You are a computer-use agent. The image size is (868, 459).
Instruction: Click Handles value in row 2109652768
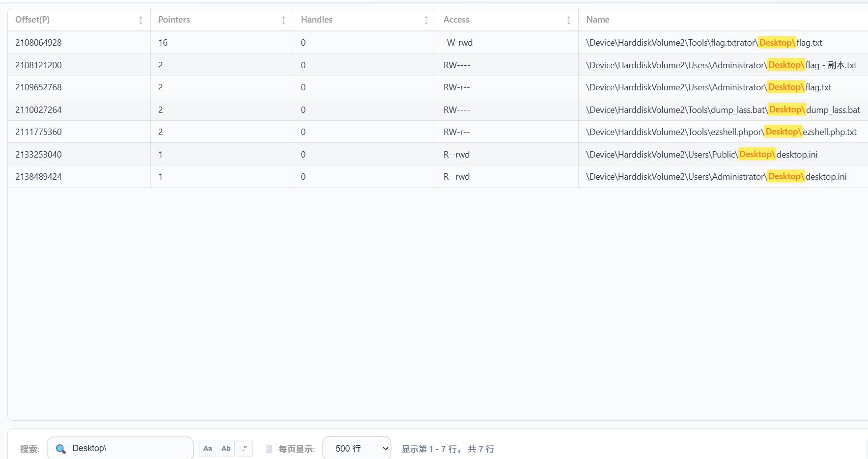click(303, 87)
